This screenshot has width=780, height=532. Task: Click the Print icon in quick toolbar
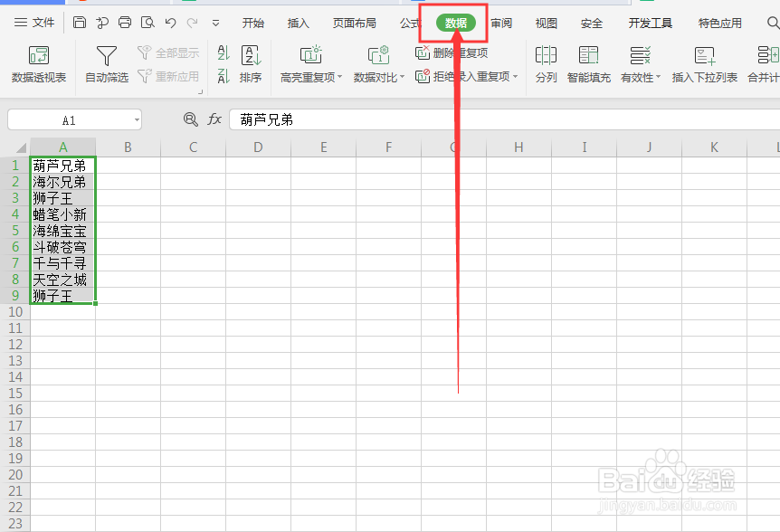[x=125, y=23]
